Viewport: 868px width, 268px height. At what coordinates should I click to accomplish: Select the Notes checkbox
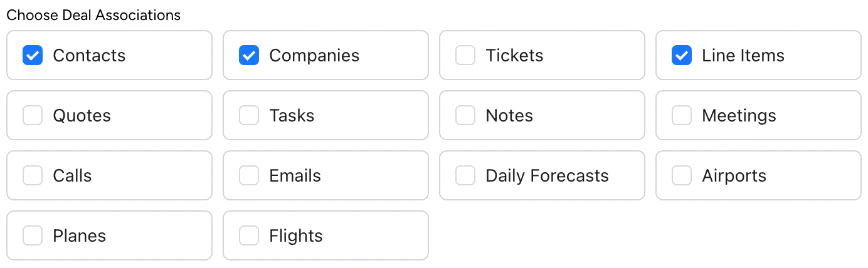click(465, 115)
